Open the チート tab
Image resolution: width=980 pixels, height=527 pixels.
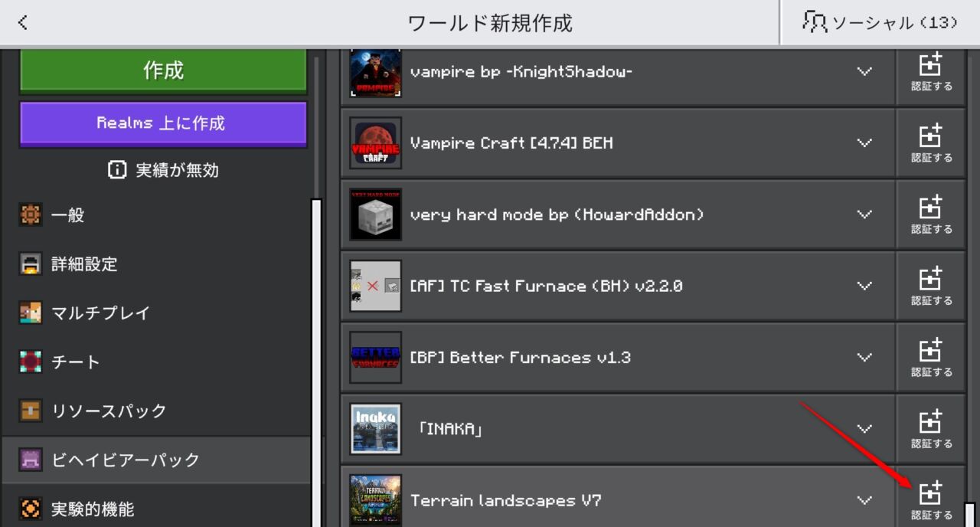click(x=156, y=362)
